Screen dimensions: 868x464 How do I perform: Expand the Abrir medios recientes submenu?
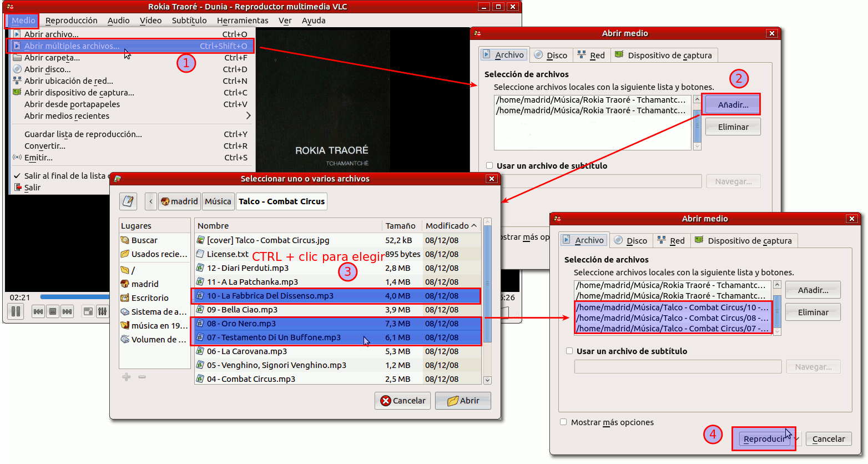132,116
